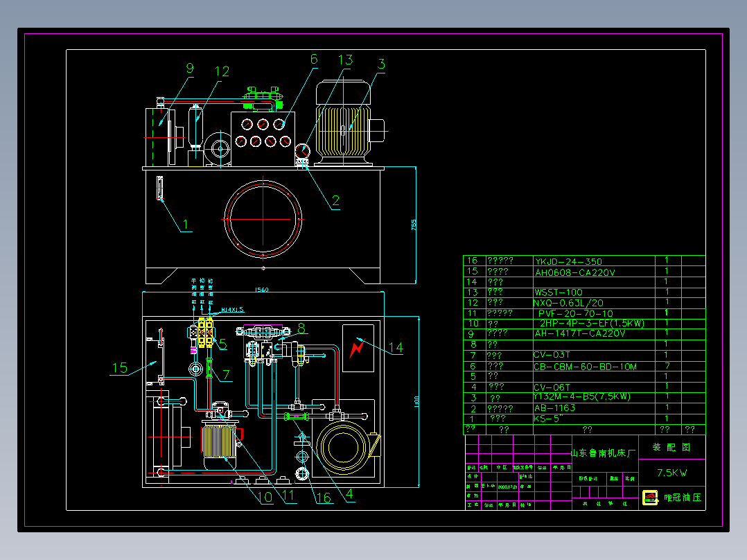Click the yellow logo icon beside 唯冠油压
The height and width of the screenshot is (560, 747).
click(650, 498)
